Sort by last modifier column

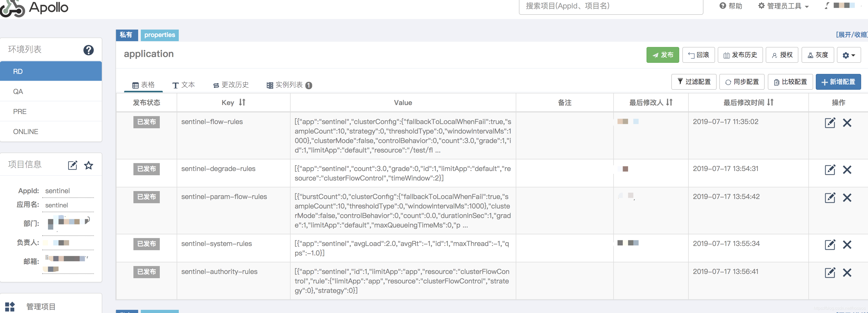669,102
